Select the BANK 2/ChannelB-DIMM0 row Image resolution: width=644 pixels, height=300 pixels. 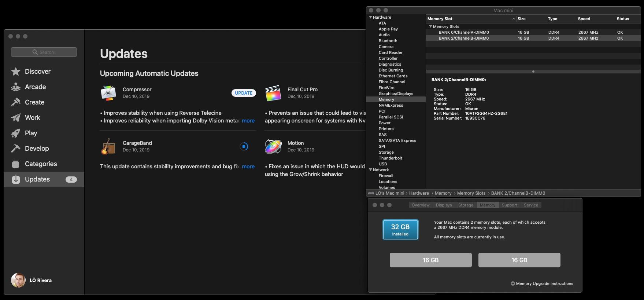pos(533,38)
